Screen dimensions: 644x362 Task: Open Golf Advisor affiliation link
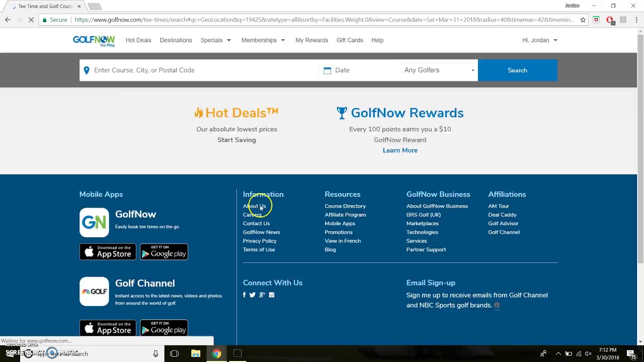click(503, 223)
